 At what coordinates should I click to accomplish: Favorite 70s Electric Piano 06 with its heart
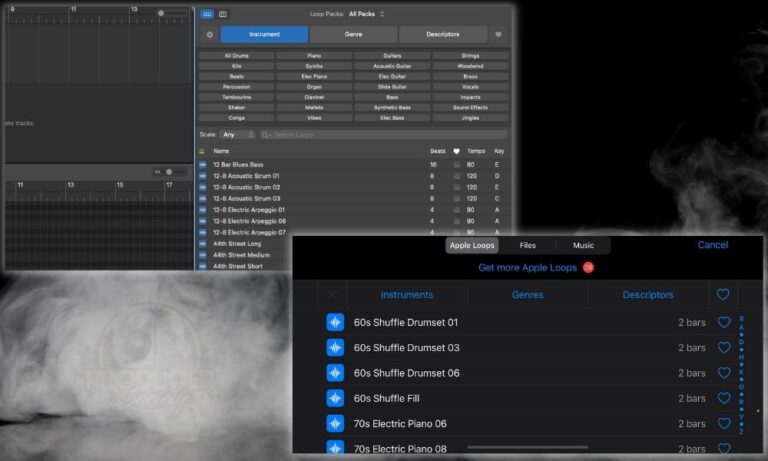724,423
